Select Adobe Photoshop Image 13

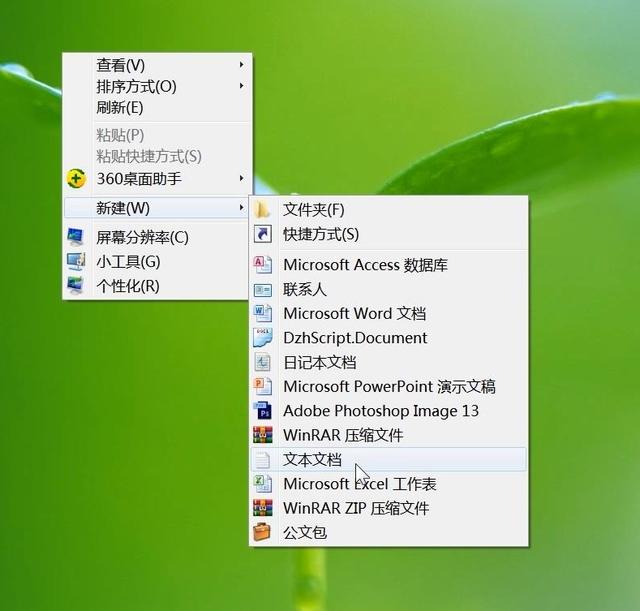389,411
